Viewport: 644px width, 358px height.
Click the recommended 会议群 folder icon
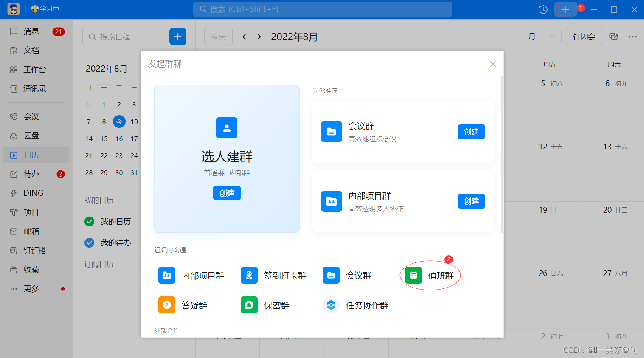pos(332,132)
